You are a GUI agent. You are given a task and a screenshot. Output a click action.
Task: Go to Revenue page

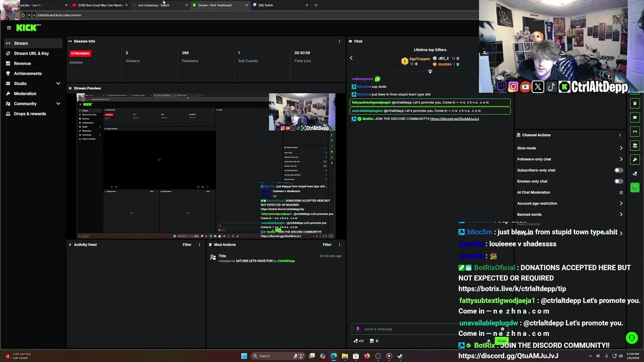coord(33,63)
